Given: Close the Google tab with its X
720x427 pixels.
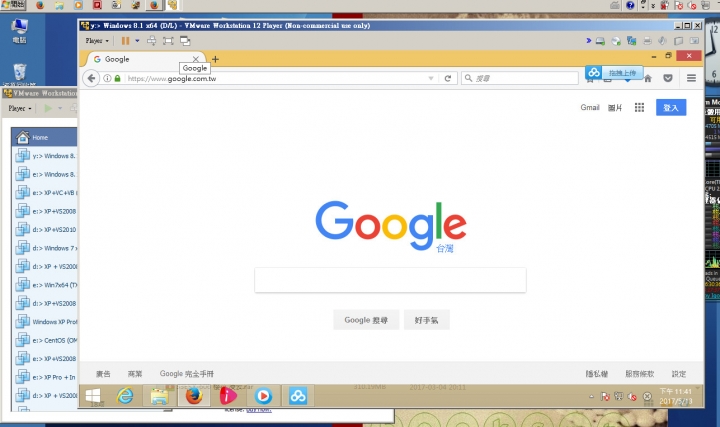Looking at the screenshot, I should [196, 59].
